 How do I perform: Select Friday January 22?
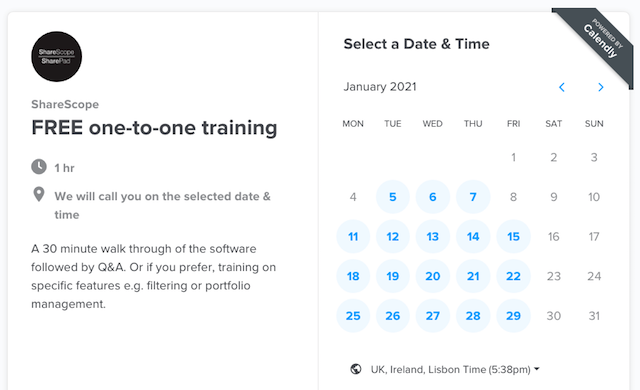513,276
